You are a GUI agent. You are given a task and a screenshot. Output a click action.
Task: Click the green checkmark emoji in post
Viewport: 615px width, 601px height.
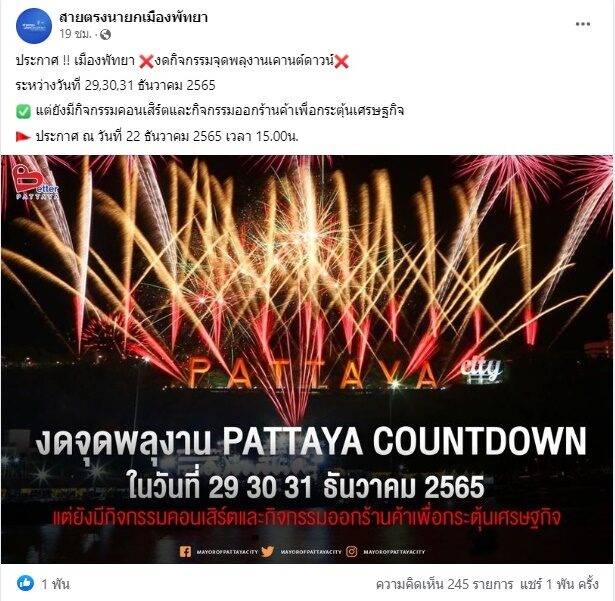point(24,111)
